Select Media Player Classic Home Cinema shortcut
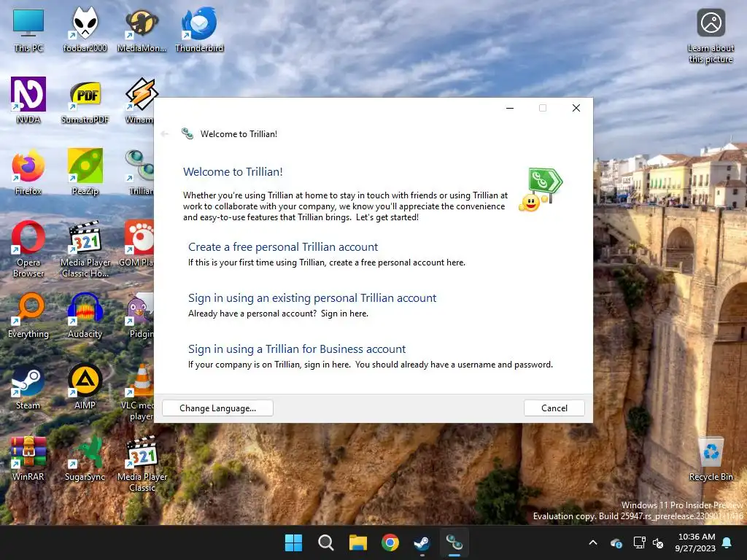Image resolution: width=747 pixels, height=560 pixels. [x=85, y=249]
